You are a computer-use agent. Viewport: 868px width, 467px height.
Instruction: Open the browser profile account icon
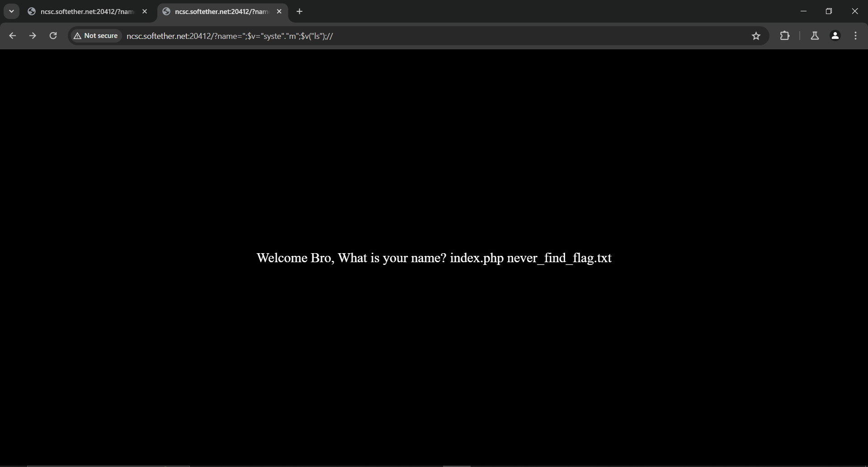click(x=835, y=36)
